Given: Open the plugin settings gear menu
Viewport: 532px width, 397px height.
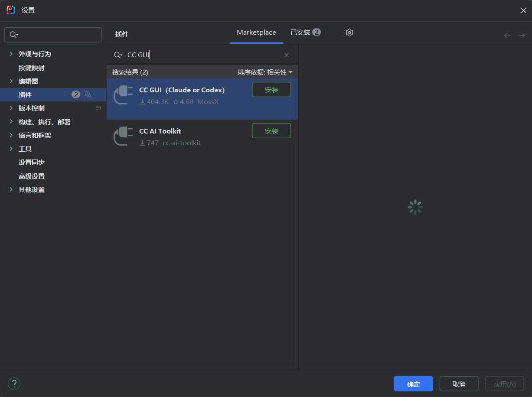Looking at the screenshot, I should tap(349, 33).
